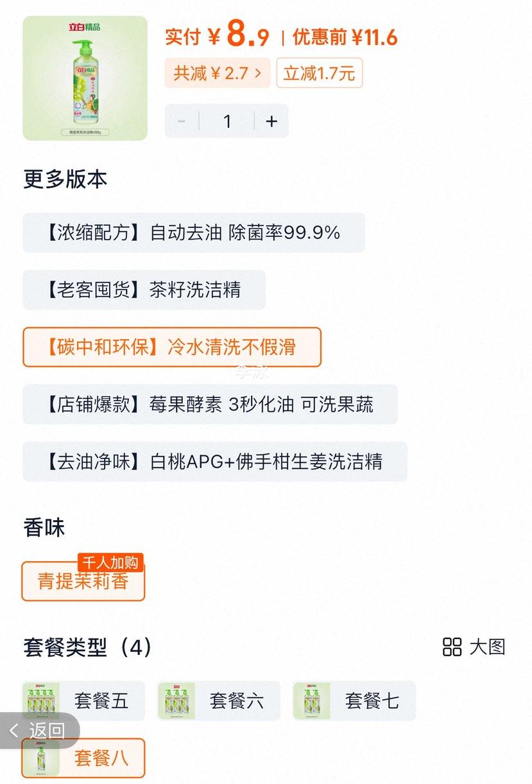Open 套餐五 thumbnail image
Screen dimensions: 532x784
(x=41, y=701)
